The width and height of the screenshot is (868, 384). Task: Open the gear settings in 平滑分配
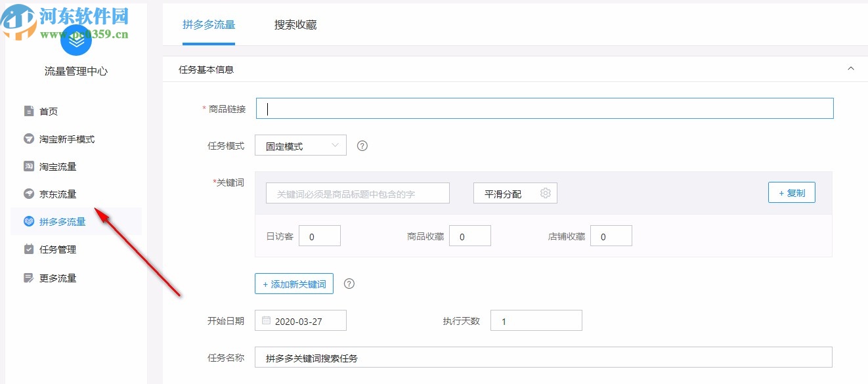(545, 193)
